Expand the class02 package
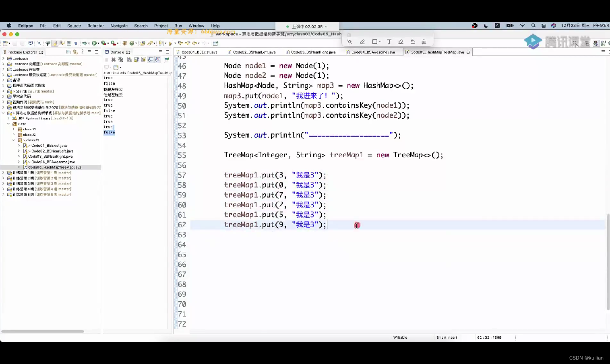Image resolution: width=610 pixels, height=364 pixels. click(x=14, y=135)
